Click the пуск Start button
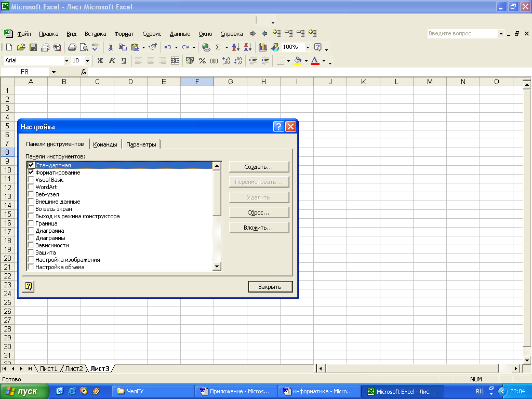 [x=25, y=392]
